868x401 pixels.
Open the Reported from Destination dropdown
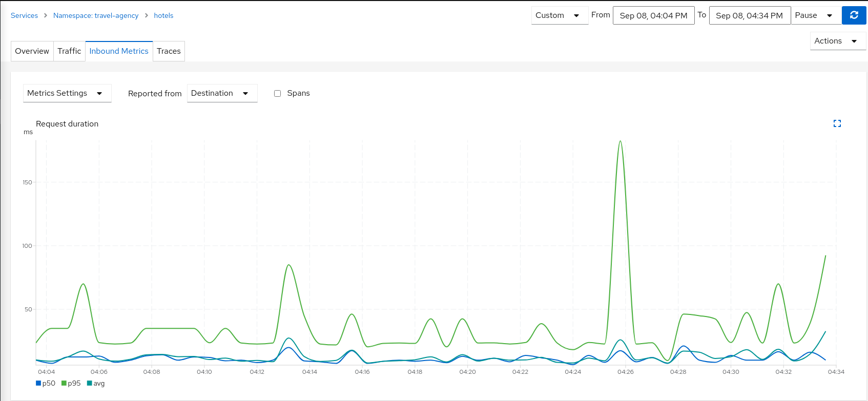tap(222, 93)
